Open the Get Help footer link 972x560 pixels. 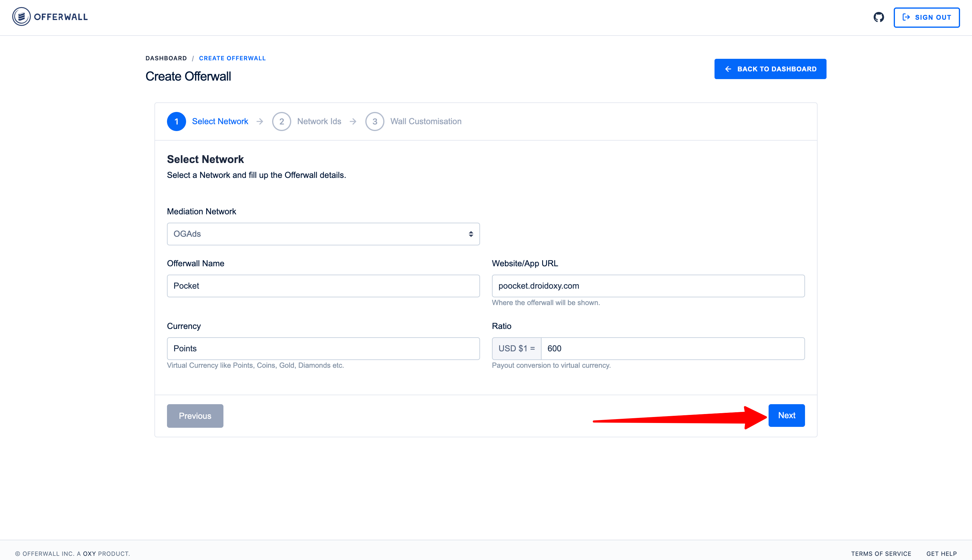(x=941, y=553)
